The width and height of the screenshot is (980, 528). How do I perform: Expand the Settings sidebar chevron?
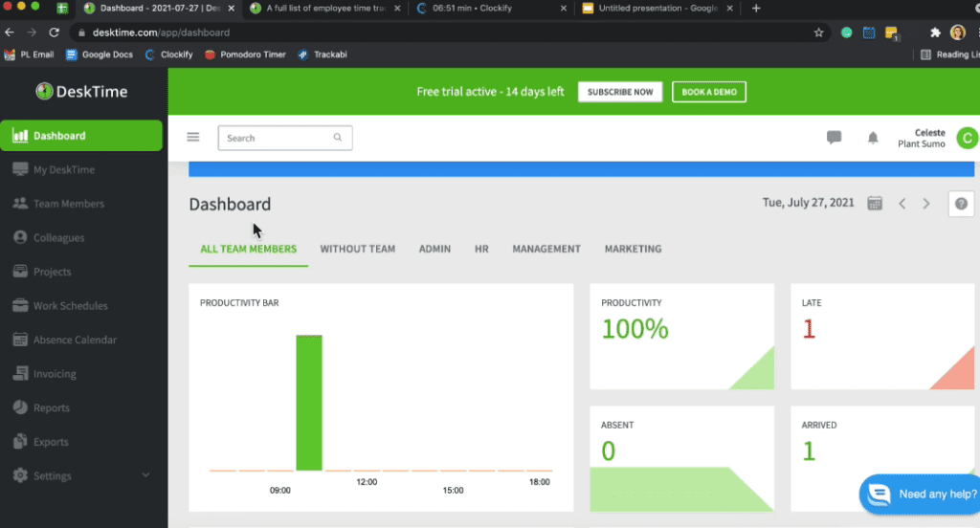point(145,475)
